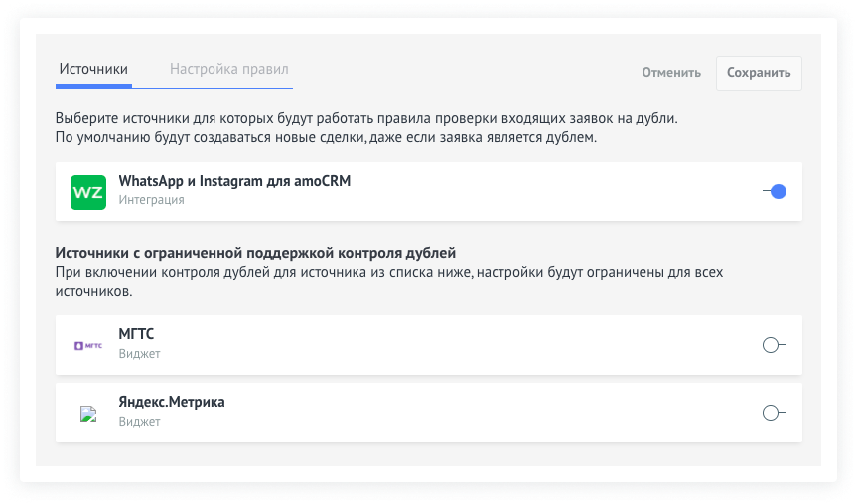The width and height of the screenshot is (857, 504).
Task: Click the Виджет label under Яндекс.Метрика
Action: (x=139, y=422)
